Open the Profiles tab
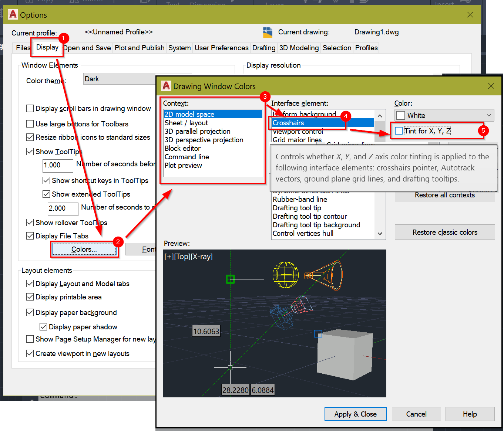The image size is (504, 431). click(366, 48)
